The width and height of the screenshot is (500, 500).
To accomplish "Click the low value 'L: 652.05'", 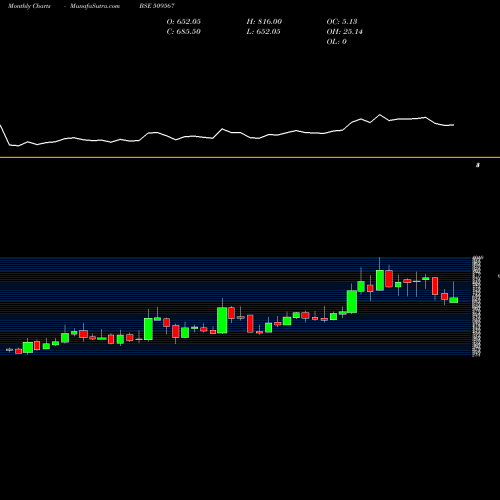I will point(263,32).
